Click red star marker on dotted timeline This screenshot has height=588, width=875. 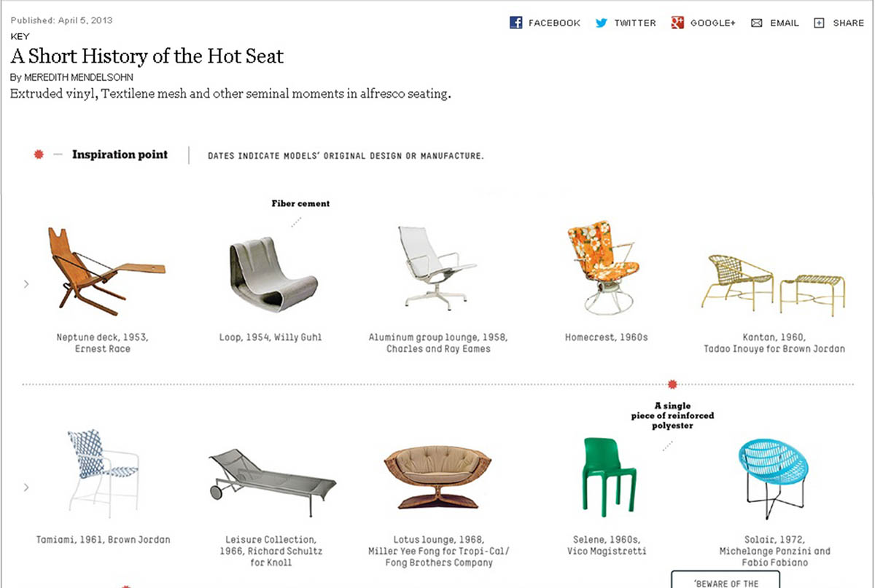click(x=672, y=384)
